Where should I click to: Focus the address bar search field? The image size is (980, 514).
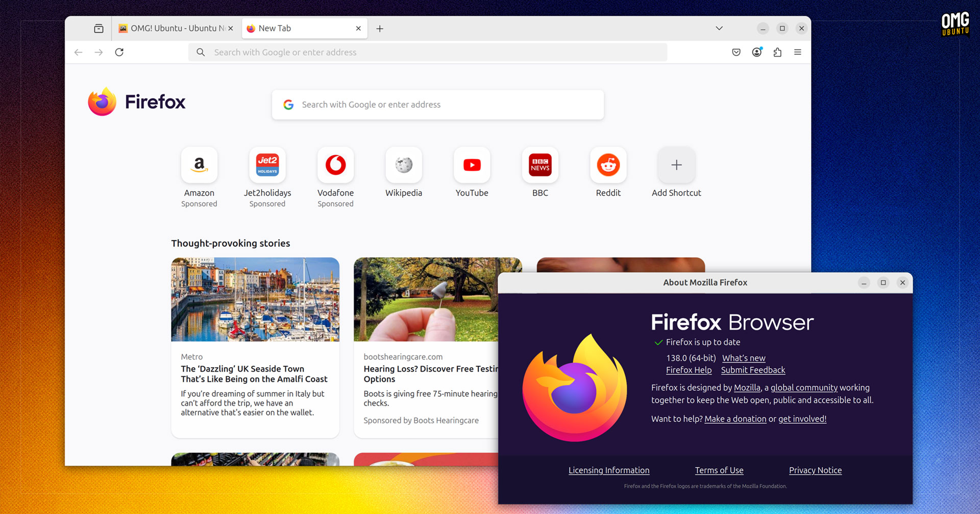(x=428, y=52)
